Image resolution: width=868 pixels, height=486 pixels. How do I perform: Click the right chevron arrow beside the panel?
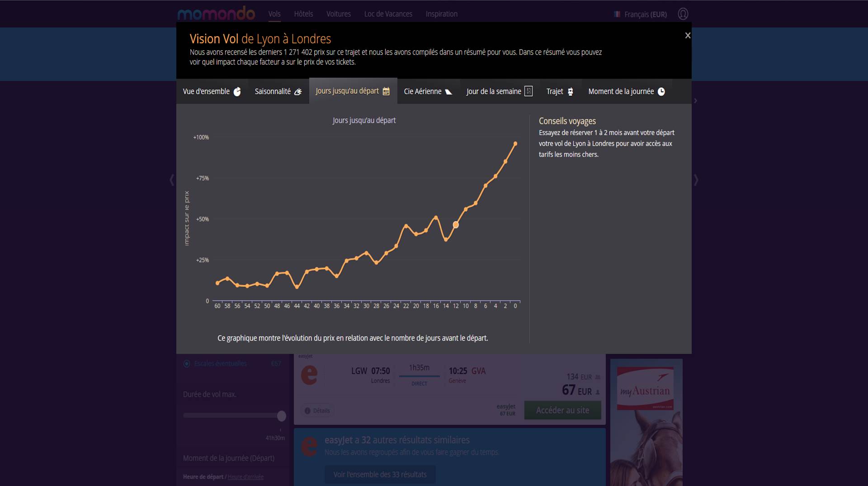tap(696, 180)
